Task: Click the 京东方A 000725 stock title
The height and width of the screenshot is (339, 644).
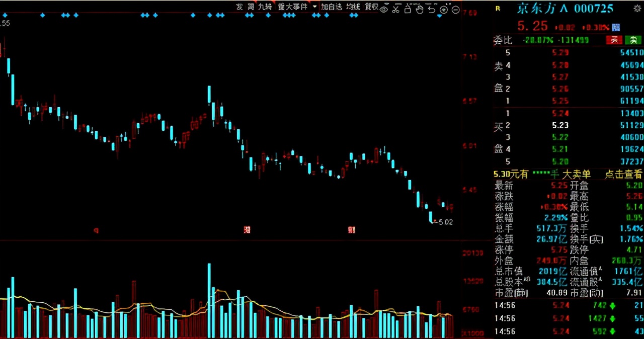Action: point(565,8)
